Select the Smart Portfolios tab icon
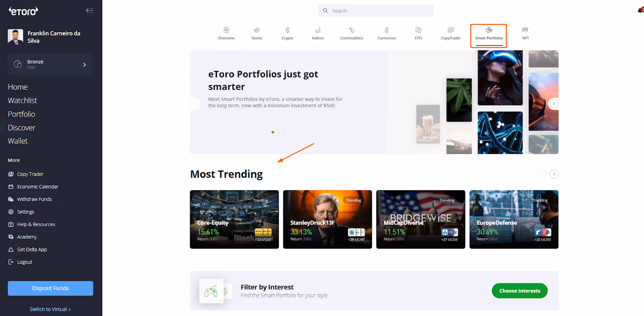Image resolution: width=644 pixels, height=316 pixels. pos(489,30)
